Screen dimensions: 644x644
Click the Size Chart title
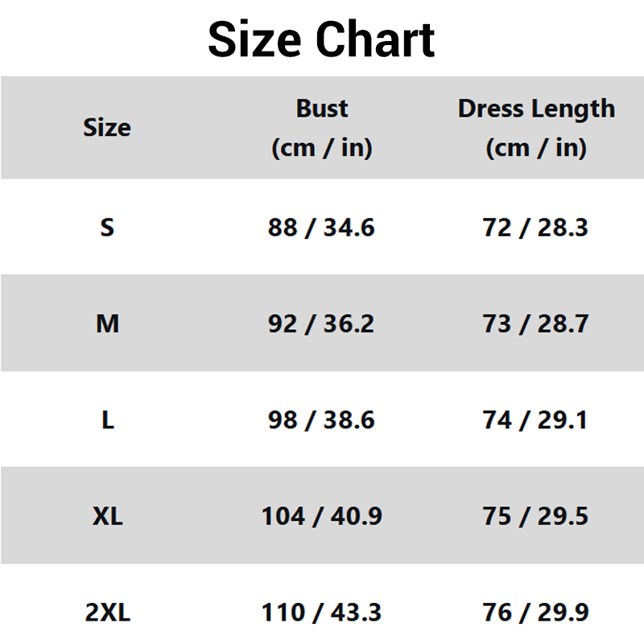pyautogui.click(x=321, y=39)
